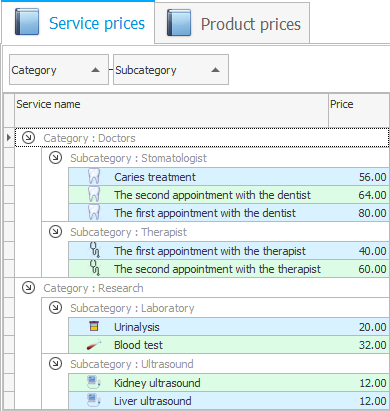Screen dimensions: 390x411
Task: Toggle sort on the Subcategory grouping button
Action: click(x=171, y=70)
